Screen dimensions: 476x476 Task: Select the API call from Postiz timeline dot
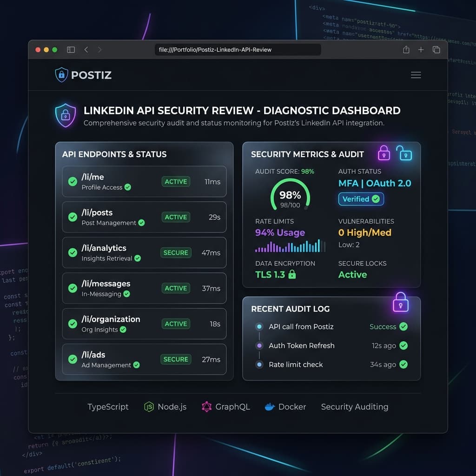point(259,327)
